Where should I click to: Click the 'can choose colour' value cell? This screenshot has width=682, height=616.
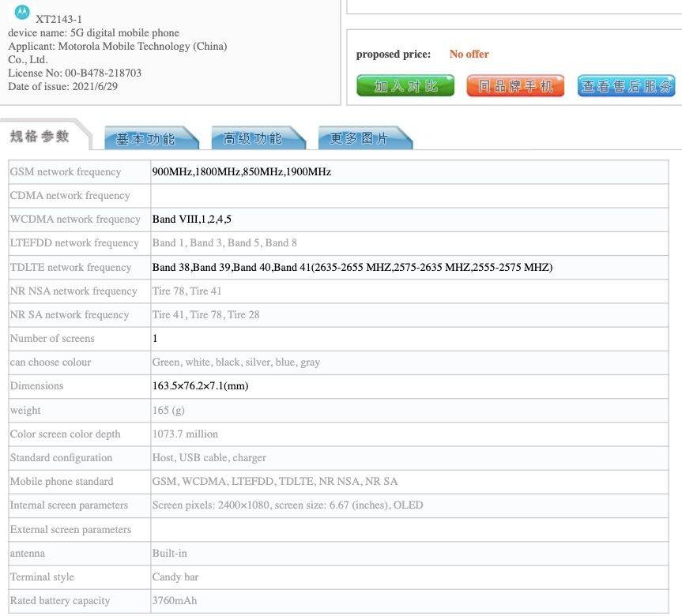point(236,362)
